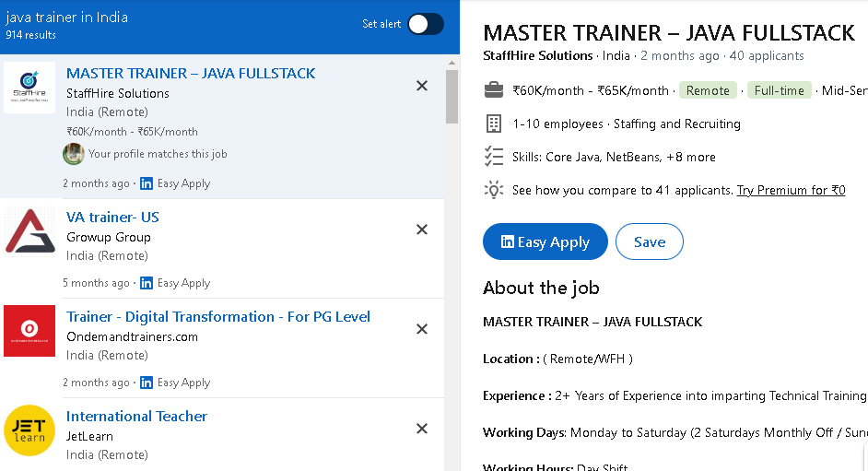Dismiss the International Teacher job card
The image size is (868, 471).
(422, 429)
